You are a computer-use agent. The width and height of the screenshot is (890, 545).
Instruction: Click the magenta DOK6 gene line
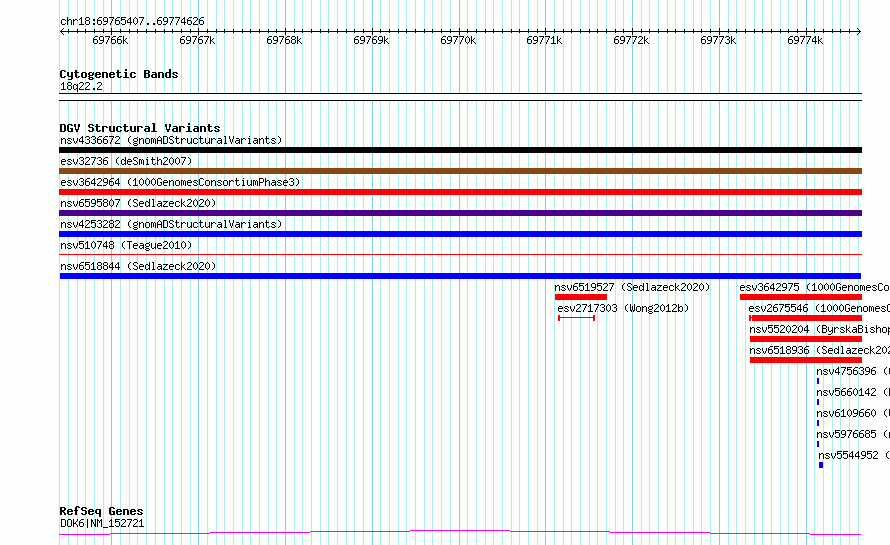(460, 533)
